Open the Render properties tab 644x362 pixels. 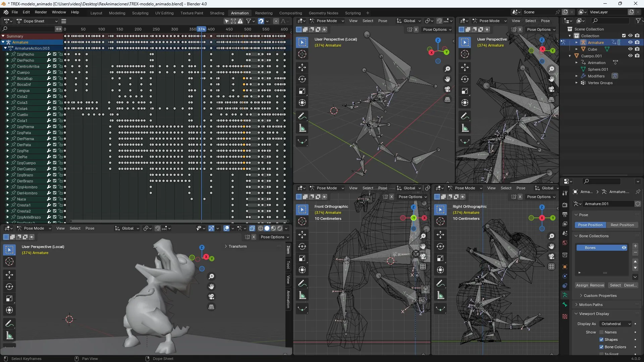click(565, 205)
